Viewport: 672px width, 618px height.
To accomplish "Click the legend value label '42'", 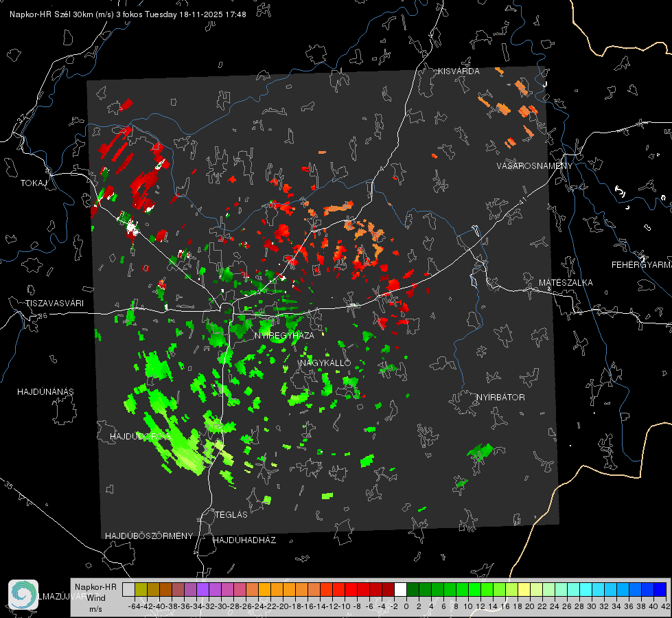I will point(666,606).
